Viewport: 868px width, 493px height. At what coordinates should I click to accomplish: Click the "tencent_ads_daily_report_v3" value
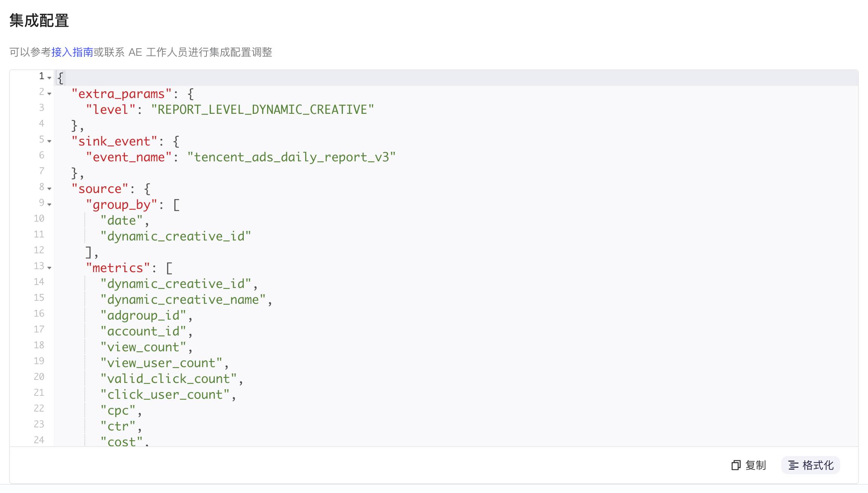[x=292, y=157]
